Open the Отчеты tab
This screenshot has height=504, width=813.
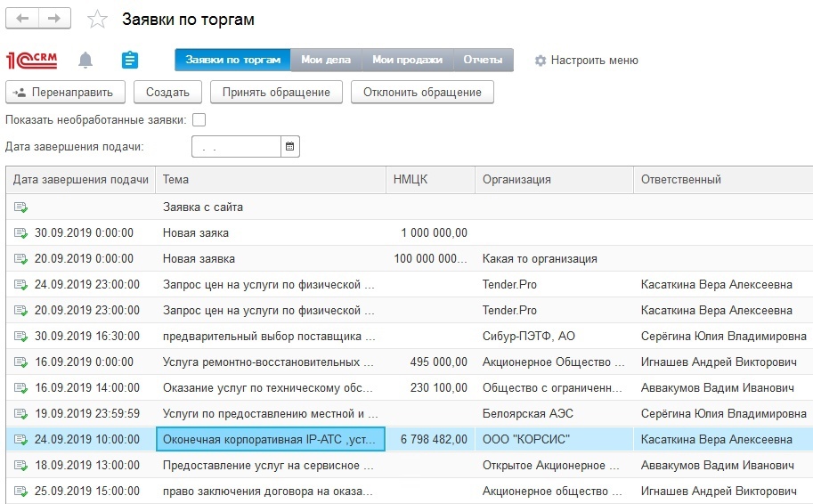click(x=484, y=60)
